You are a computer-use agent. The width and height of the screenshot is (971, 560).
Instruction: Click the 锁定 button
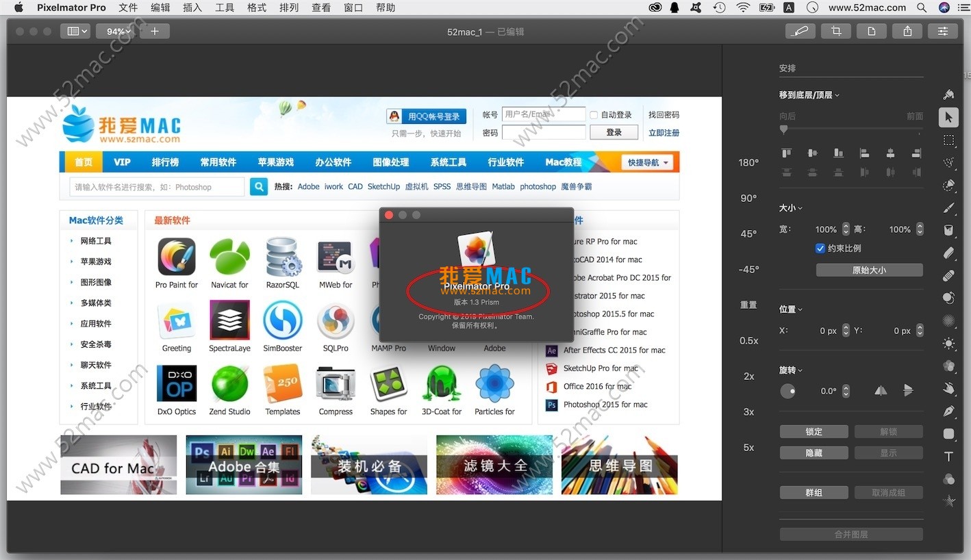[814, 431]
